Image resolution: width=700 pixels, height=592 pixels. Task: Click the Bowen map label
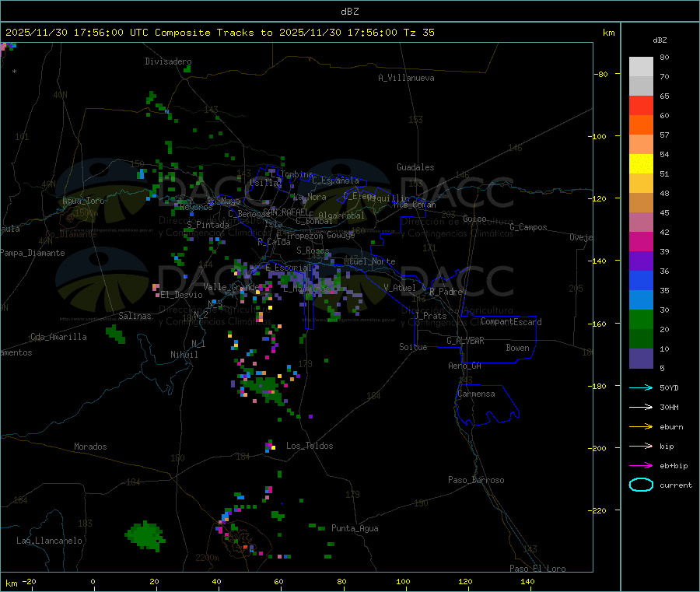coord(517,349)
